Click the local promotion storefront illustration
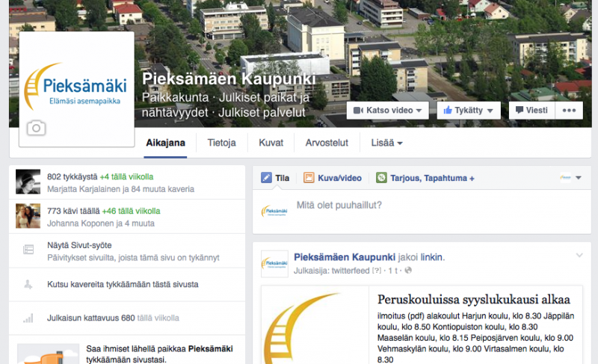The width and height of the screenshot is (598, 364). 49,354
